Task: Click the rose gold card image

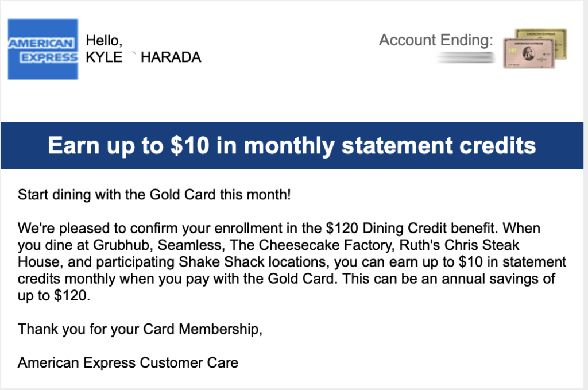Action: [529, 53]
